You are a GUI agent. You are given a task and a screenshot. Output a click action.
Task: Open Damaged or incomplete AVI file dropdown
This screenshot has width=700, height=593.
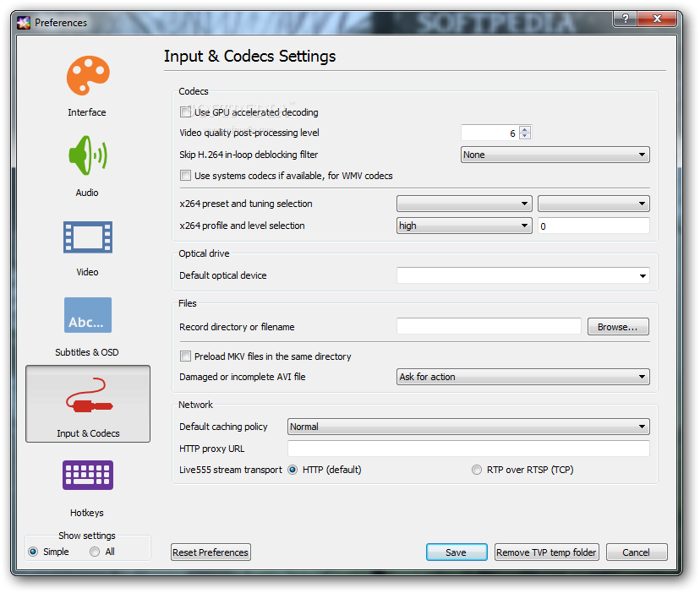click(x=523, y=377)
